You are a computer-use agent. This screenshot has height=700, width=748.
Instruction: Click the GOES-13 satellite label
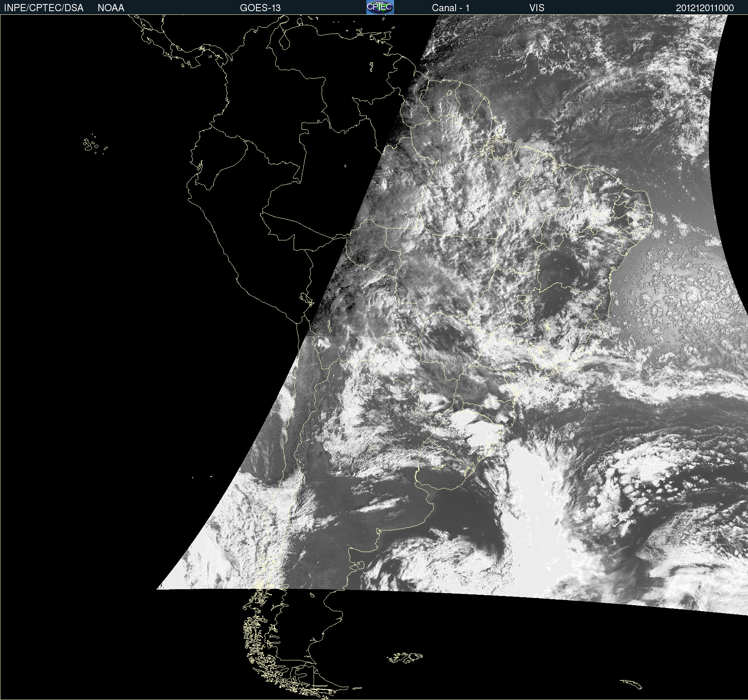(x=260, y=8)
